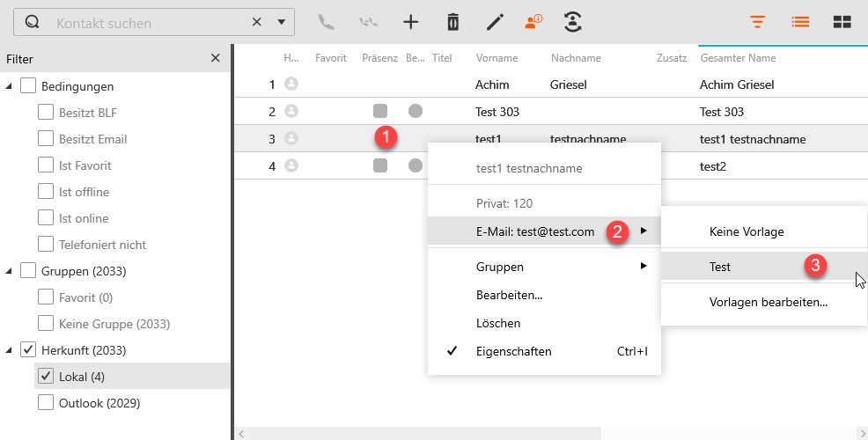868x440 pixels.
Task: Check the Ist Favorit filter
Action: coord(46,165)
